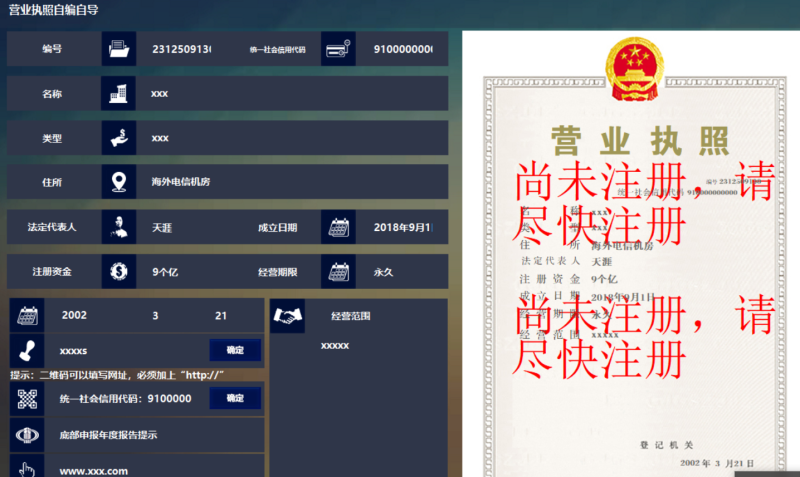Click the building icon beside 名称
800x477 pixels.
tap(119, 93)
